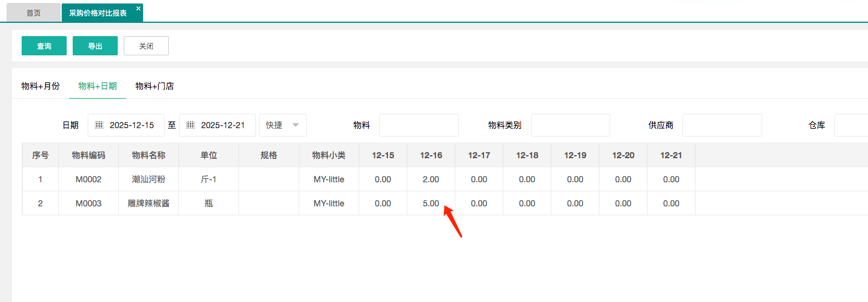Screen dimensions: 868x302
Task: Open the 快捷 dropdown
Action: (283, 125)
